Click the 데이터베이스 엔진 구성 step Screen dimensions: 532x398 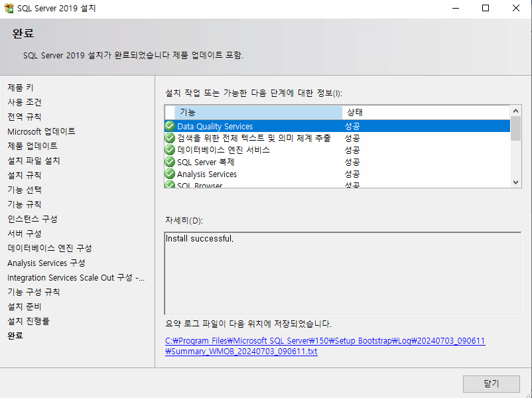[x=50, y=248]
